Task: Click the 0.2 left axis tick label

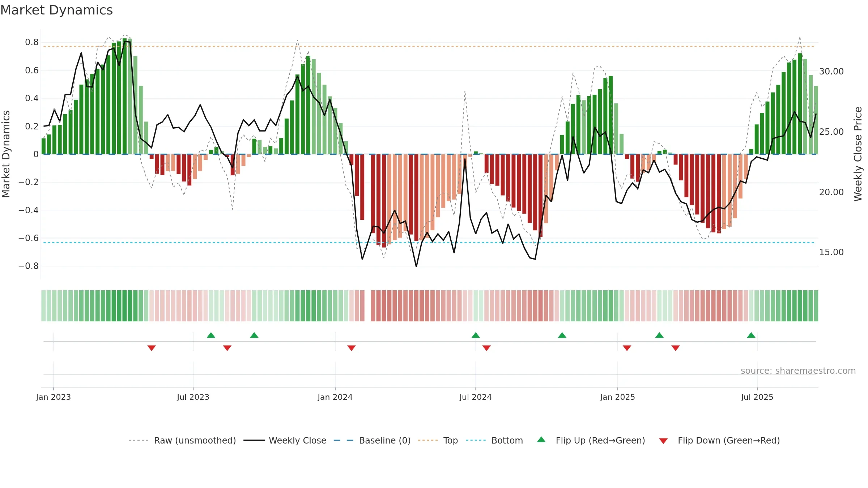Action: (x=32, y=126)
